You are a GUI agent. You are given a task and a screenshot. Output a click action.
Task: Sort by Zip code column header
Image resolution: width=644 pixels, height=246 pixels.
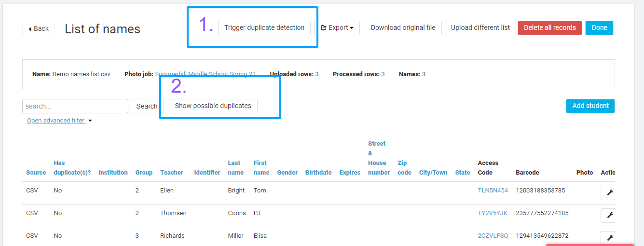tap(404, 168)
